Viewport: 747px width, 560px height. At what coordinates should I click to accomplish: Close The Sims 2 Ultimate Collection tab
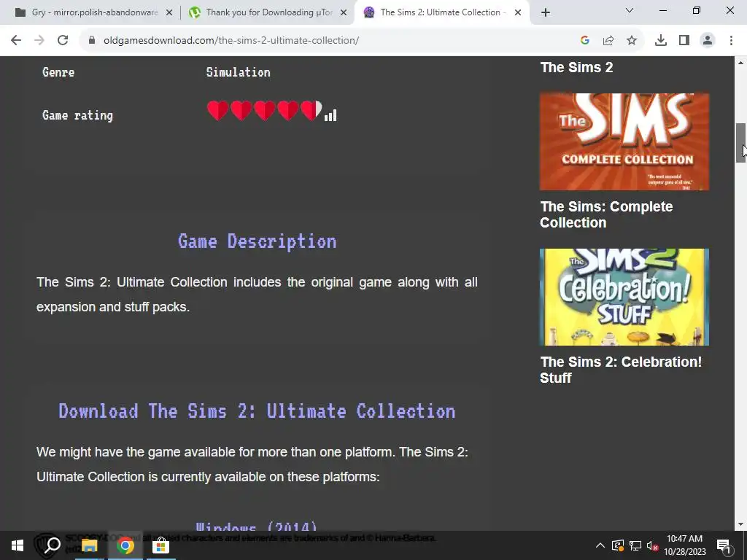(x=518, y=13)
